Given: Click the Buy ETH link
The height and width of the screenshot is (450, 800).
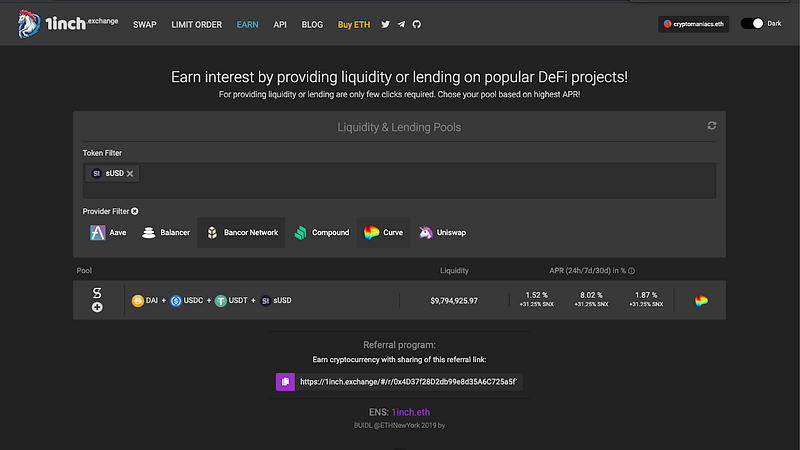Looking at the screenshot, I should point(355,24).
